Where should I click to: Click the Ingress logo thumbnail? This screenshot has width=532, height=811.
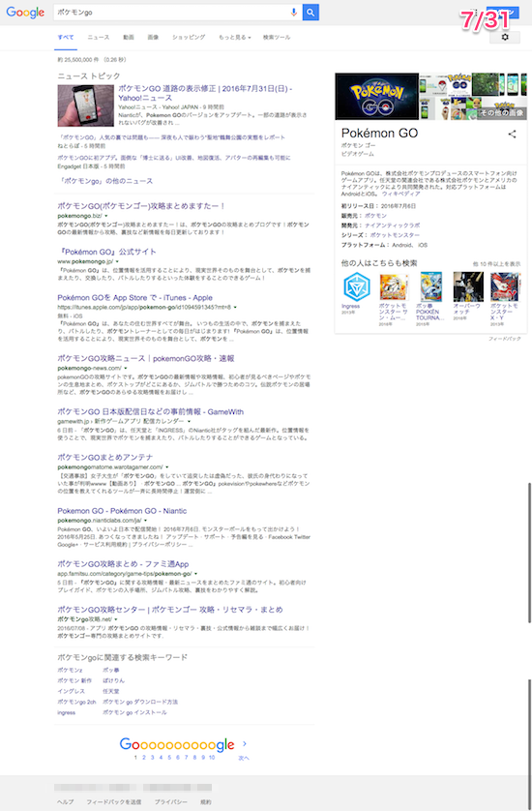pos(357,286)
